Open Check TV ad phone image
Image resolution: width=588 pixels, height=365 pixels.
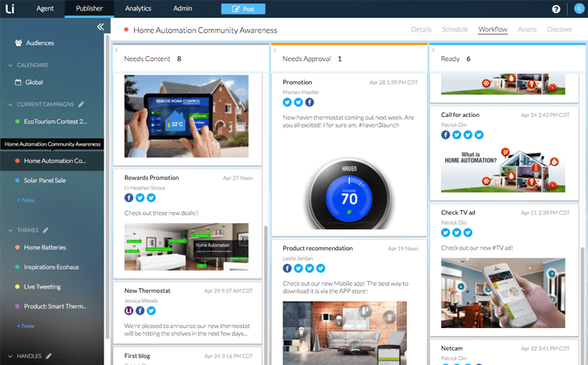503,293
